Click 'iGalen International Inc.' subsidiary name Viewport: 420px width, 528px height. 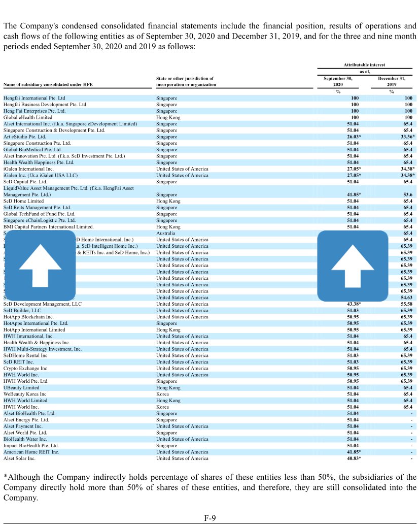[28, 169]
